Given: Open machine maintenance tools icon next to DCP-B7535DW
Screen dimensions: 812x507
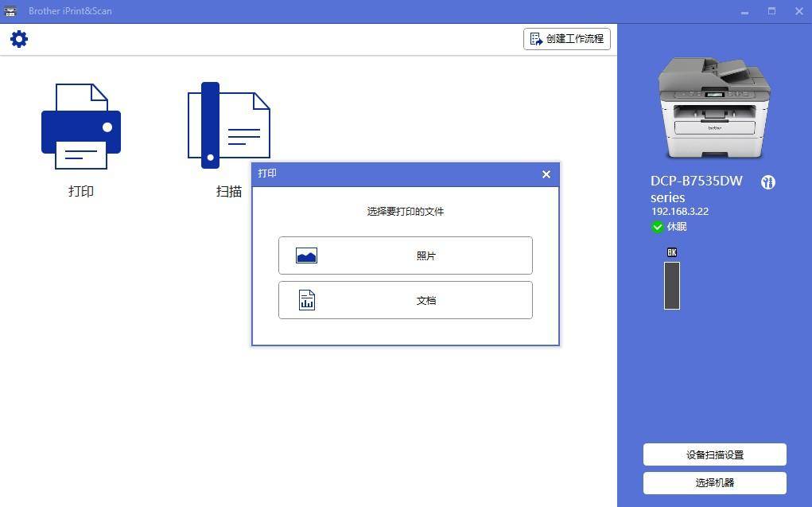Looking at the screenshot, I should click(767, 182).
